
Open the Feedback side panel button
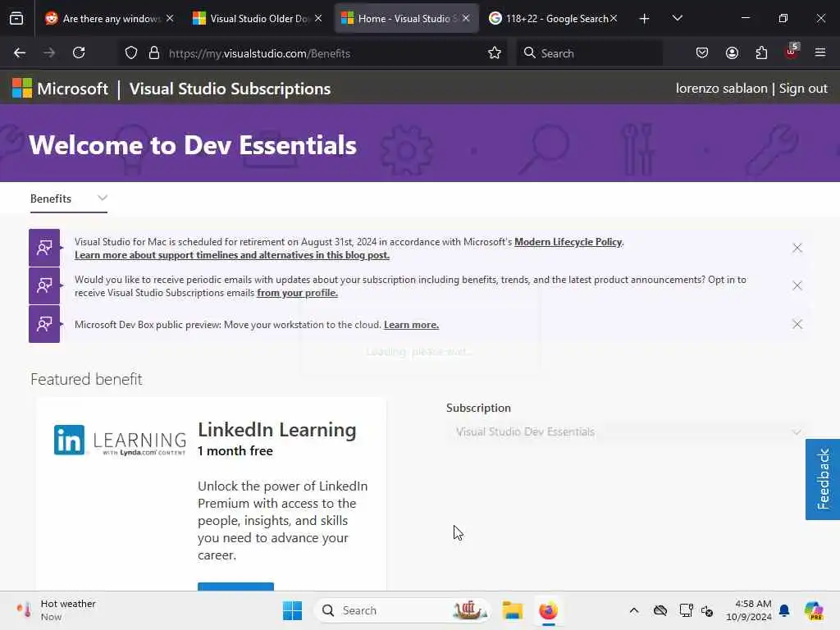(x=822, y=479)
